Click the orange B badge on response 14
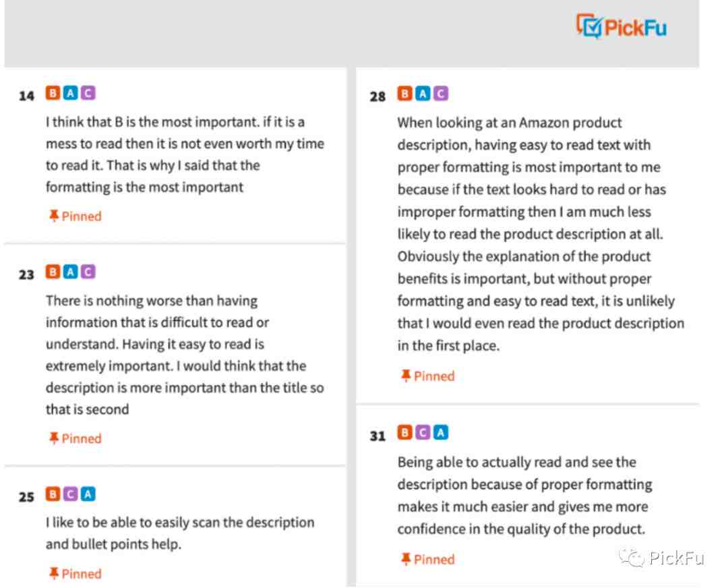Viewport: 728px width, 588px height. tap(53, 93)
